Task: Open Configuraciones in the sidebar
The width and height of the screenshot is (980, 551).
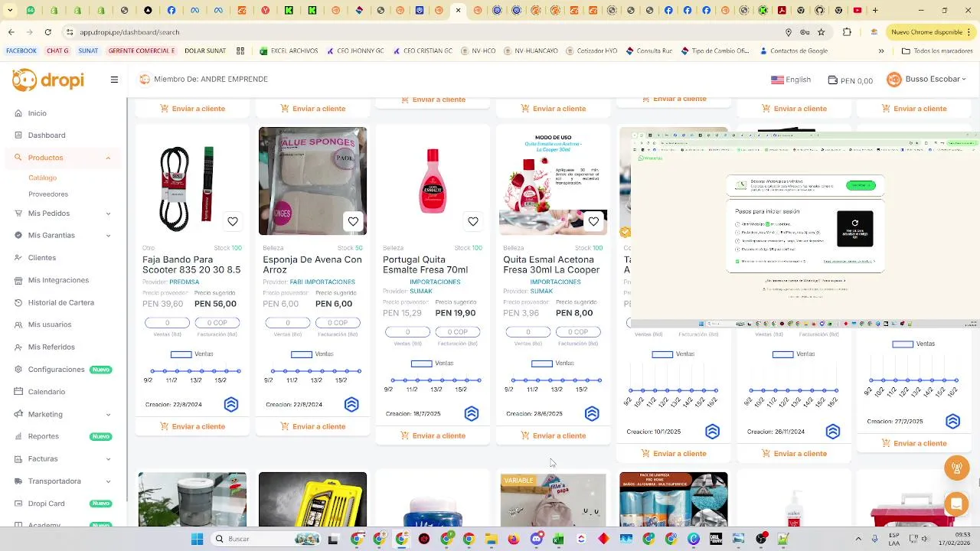Action: (x=63, y=370)
